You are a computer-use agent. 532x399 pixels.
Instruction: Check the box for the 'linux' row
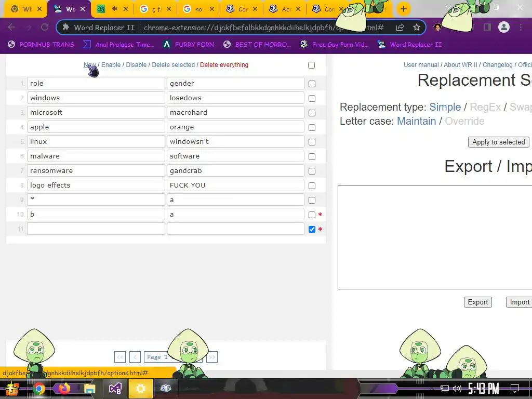point(312,142)
